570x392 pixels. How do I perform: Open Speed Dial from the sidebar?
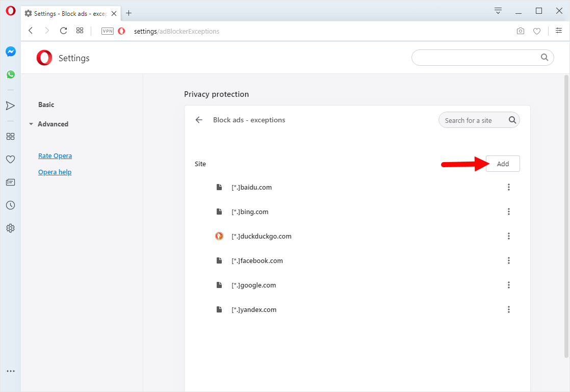(x=11, y=136)
